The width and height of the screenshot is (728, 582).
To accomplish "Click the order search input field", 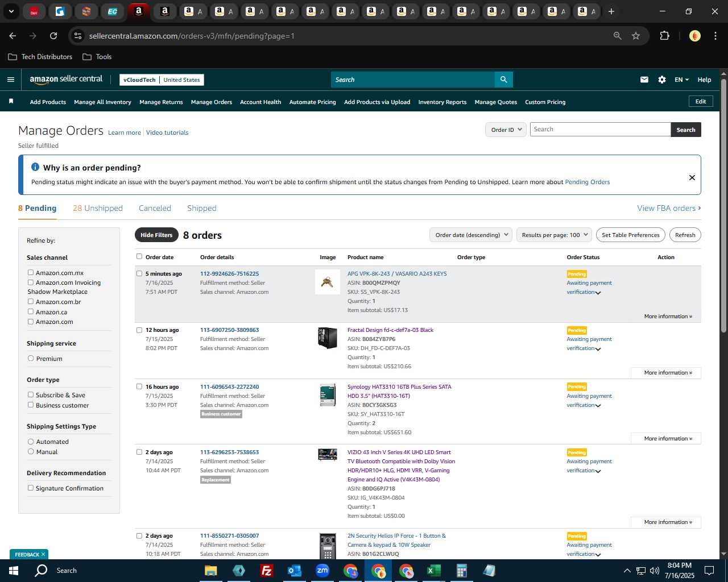I will click(600, 130).
